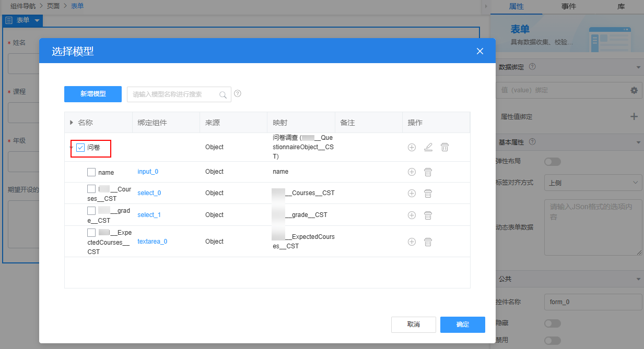The height and width of the screenshot is (349, 644).
Task: Click trash icon in textarea_0 row
Action: point(428,242)
